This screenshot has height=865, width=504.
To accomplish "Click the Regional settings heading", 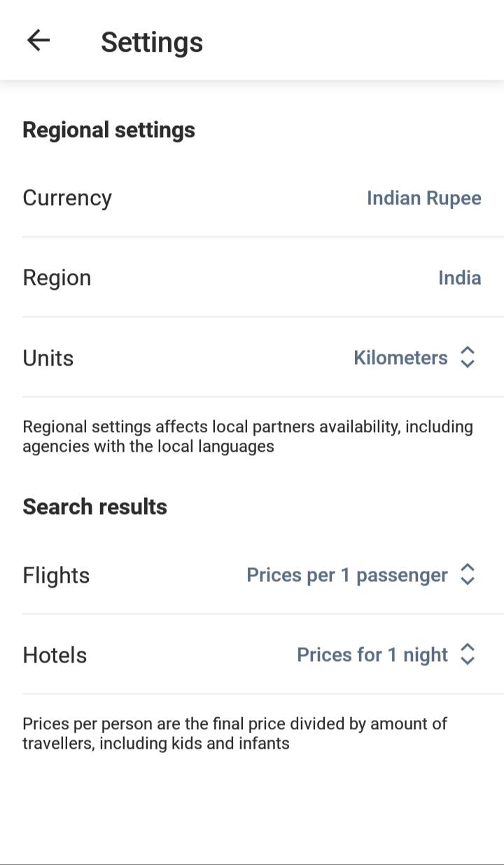I will click(108, 130).
